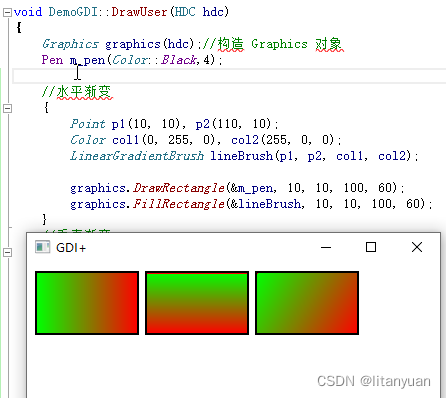Click the 'Point' type on the p1 line
Screen dimensions: 446x398
88,124
